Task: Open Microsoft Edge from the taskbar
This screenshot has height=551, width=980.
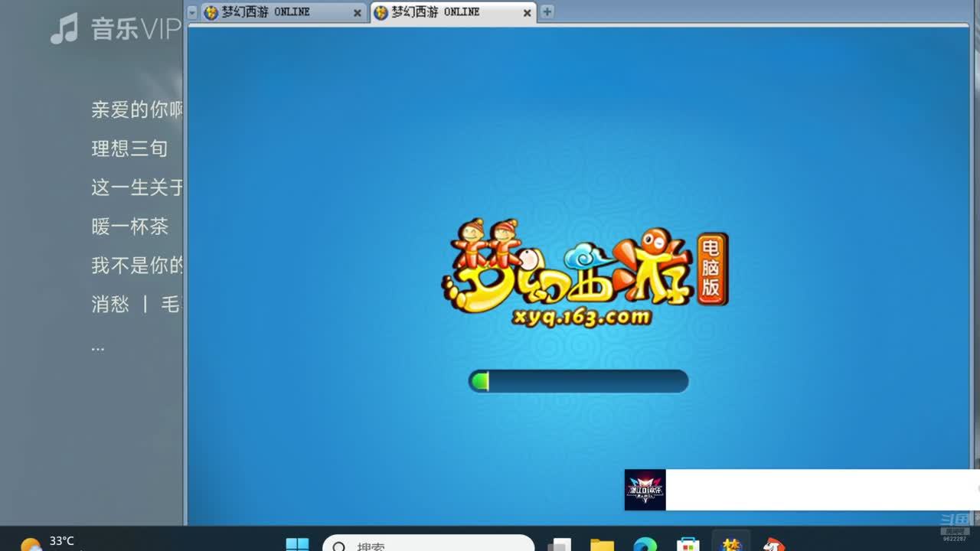Action: pos(645,545)
